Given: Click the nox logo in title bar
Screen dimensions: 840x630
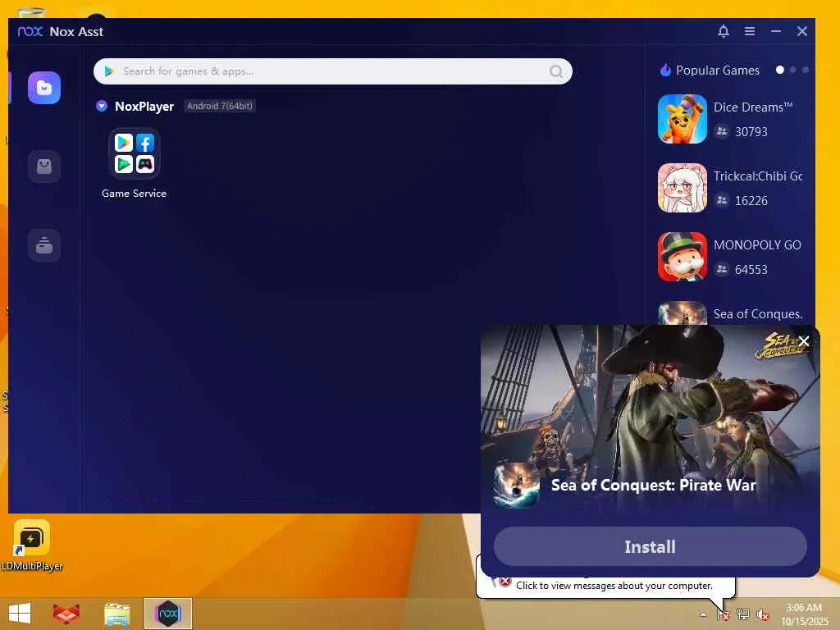Looking at the screenshot, I should tap(30, 32).
